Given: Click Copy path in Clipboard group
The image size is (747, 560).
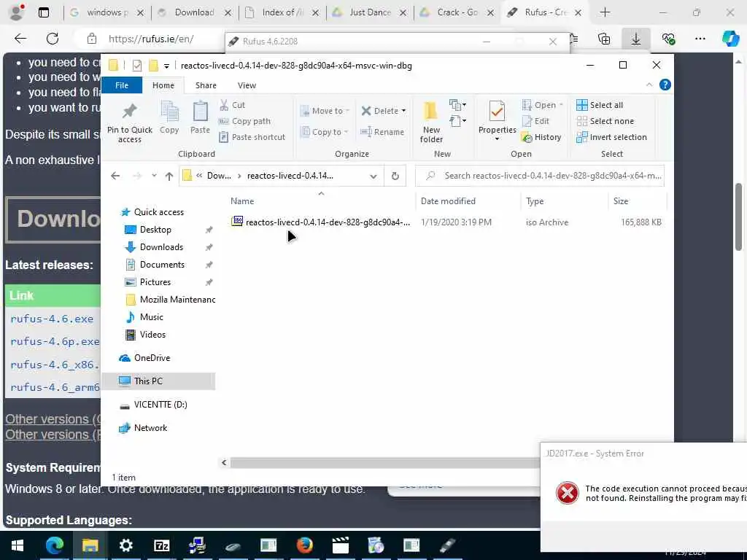Looking at the screenshot, I should click(x=245, y=121).
